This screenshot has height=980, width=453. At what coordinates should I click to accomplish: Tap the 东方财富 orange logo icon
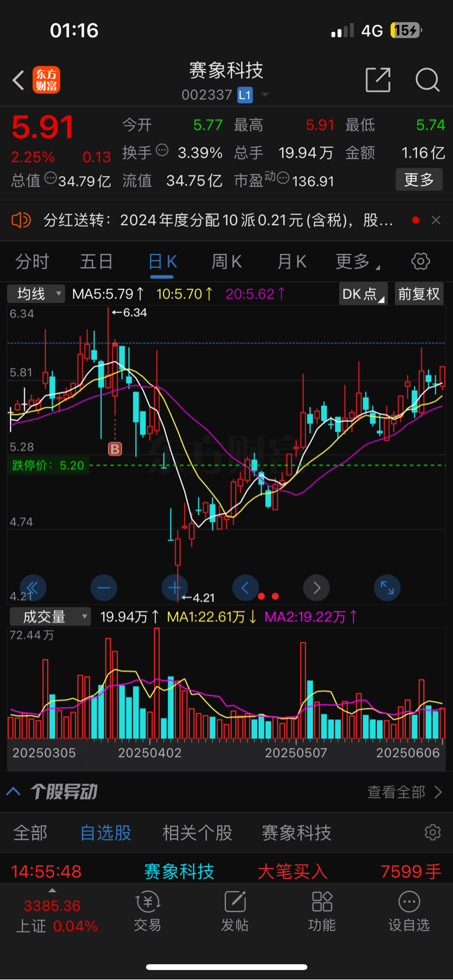[x=46, y=80]
